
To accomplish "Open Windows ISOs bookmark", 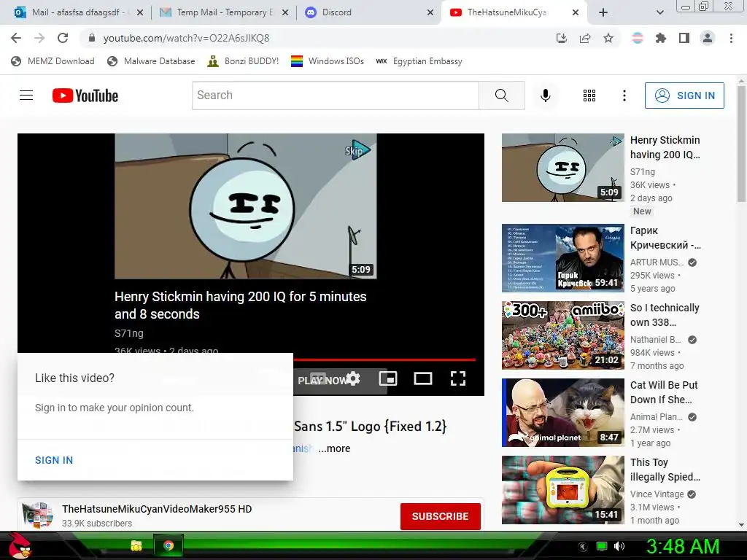I will 328,61.
